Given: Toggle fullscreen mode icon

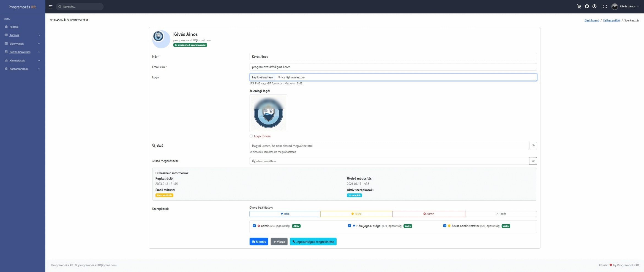Looking at the screenshot, I should pos(605,6).
